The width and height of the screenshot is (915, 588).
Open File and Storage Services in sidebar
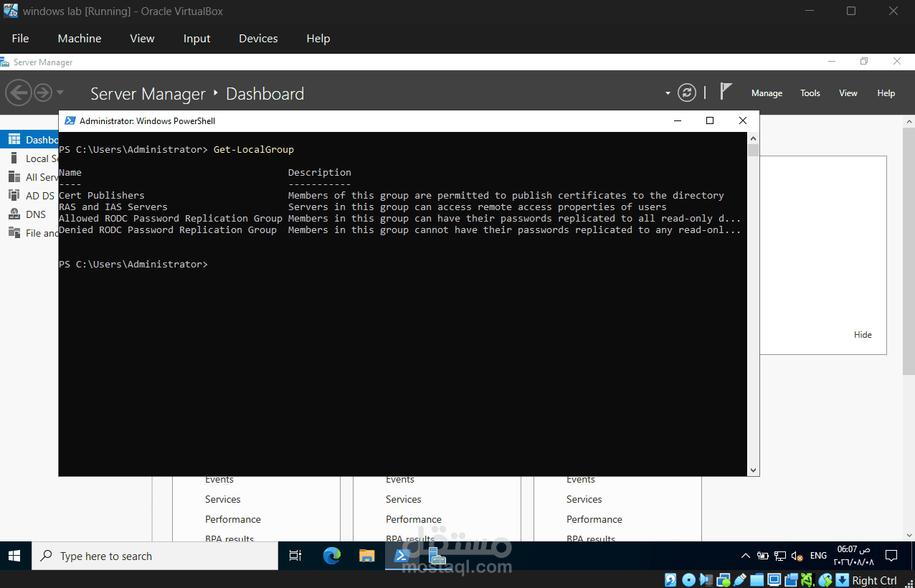[x=29, y=233]
